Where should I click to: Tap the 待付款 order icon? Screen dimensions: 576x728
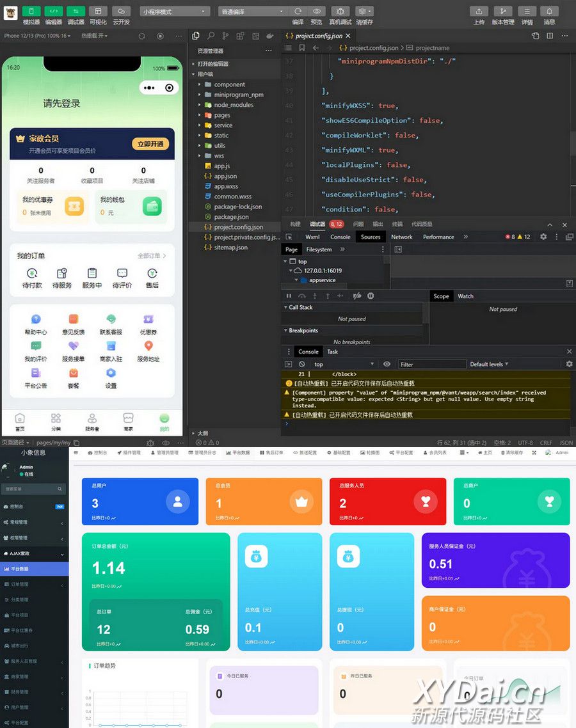point(32,274)
